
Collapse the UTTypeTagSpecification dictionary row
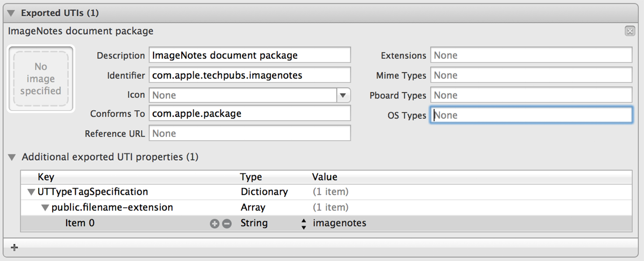pos(31,192)
